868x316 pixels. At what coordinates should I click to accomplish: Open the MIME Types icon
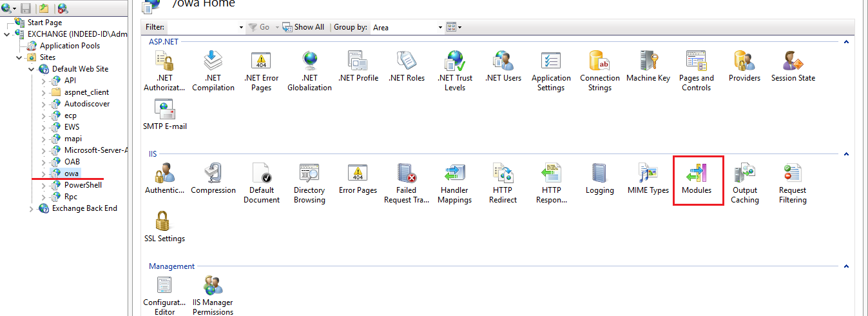[648, 179]
